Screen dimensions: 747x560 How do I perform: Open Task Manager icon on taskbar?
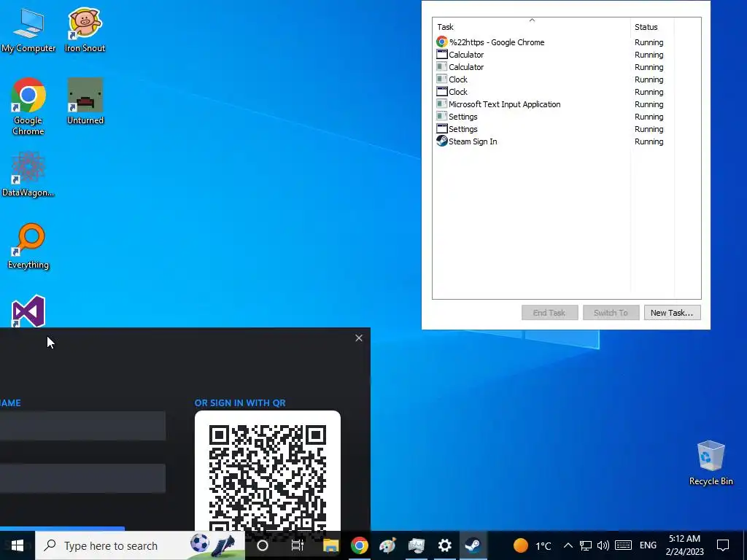tap(416, 545)
